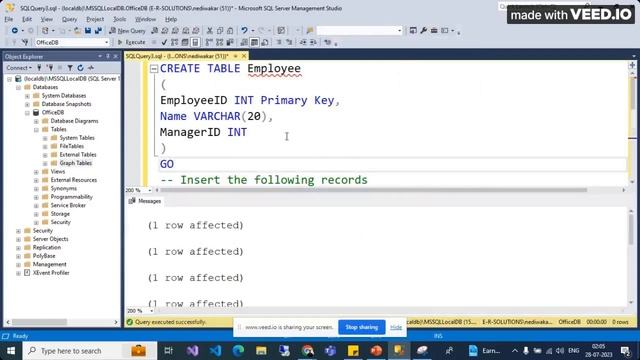Click the Cut scissors icon

[210, 31]
